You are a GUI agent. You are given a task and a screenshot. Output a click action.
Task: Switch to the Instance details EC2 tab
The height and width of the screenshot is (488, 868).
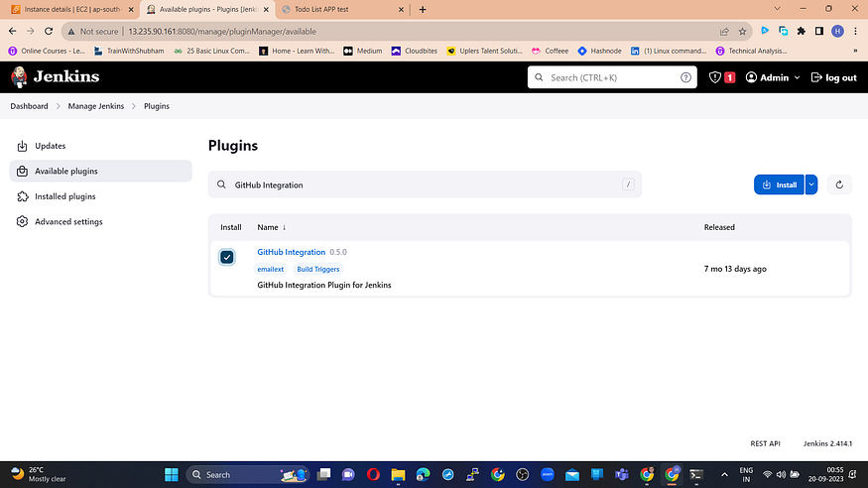[x=72, y=9]
